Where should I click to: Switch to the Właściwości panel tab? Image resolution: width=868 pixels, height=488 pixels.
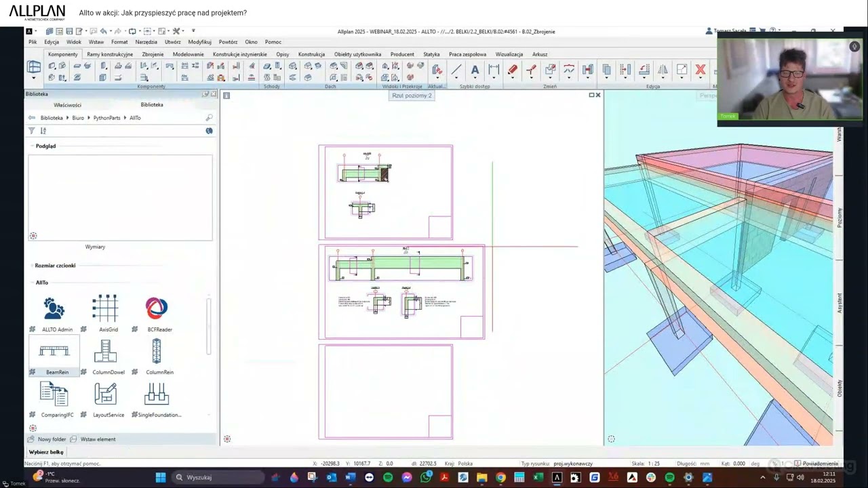tap(67, 105)
